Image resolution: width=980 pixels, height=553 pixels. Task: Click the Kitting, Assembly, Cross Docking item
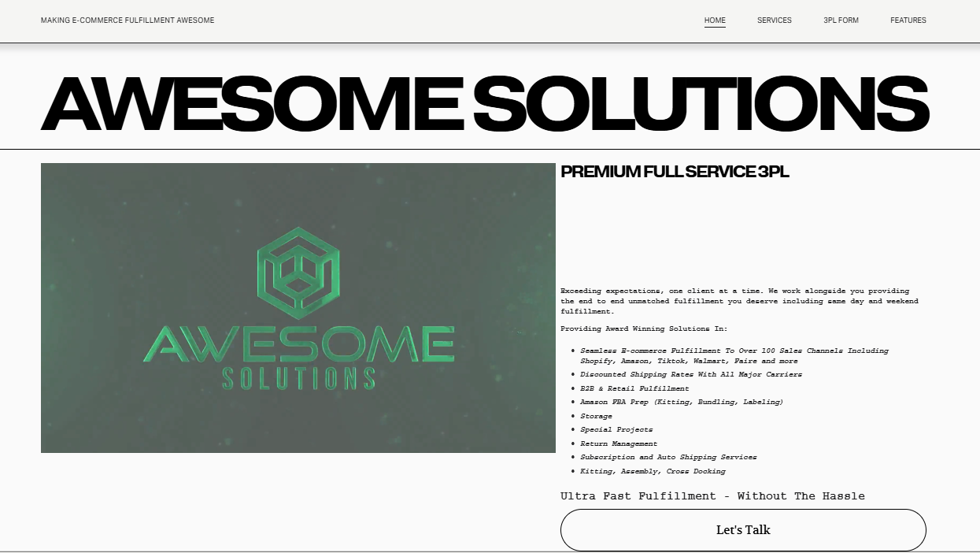click(x=652, y=471)
